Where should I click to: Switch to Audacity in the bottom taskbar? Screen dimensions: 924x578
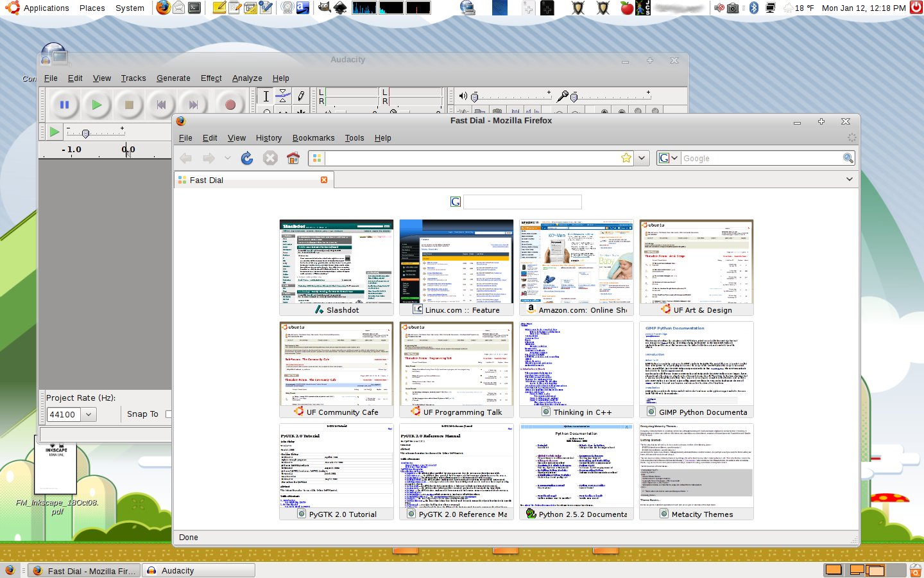point(199,570)
